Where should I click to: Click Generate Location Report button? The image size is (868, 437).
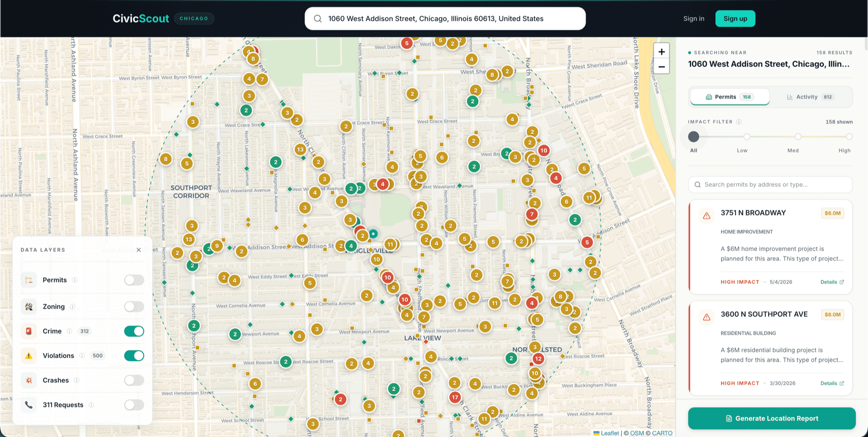point(771,418)
